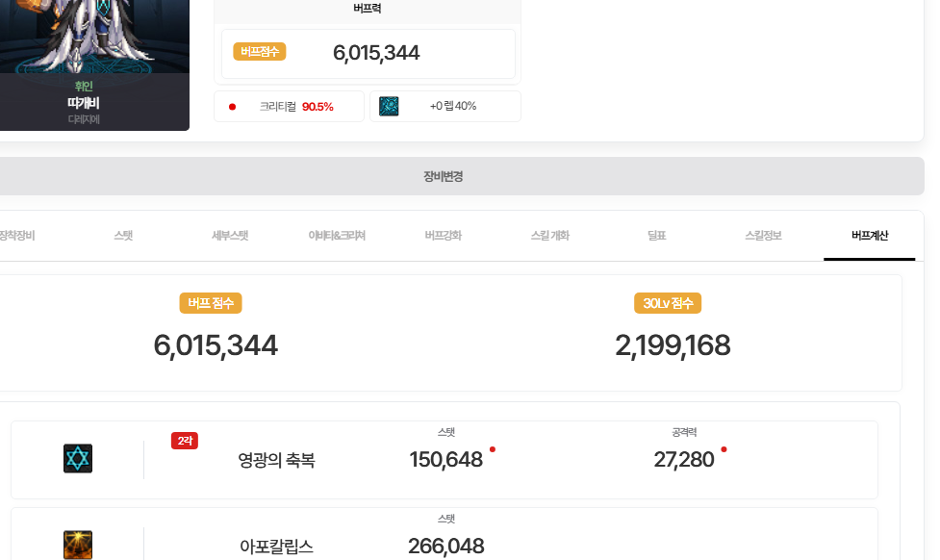Click the 2,199,168 30Lv score
Image resolution: width=940 pixels, height=560 pixels.
click(x=673, y=345)
